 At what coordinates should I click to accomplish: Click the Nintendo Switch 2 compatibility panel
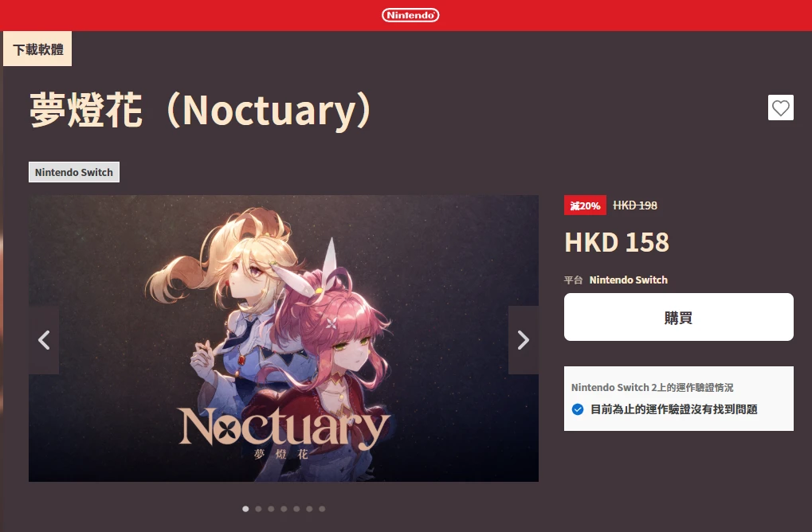[x=678, y=398]
